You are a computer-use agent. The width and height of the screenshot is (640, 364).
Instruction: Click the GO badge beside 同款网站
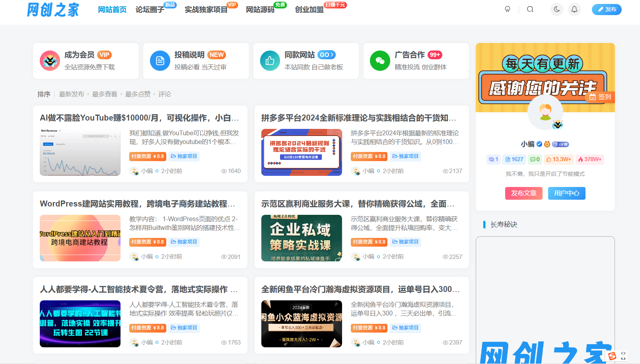[327, 55]
